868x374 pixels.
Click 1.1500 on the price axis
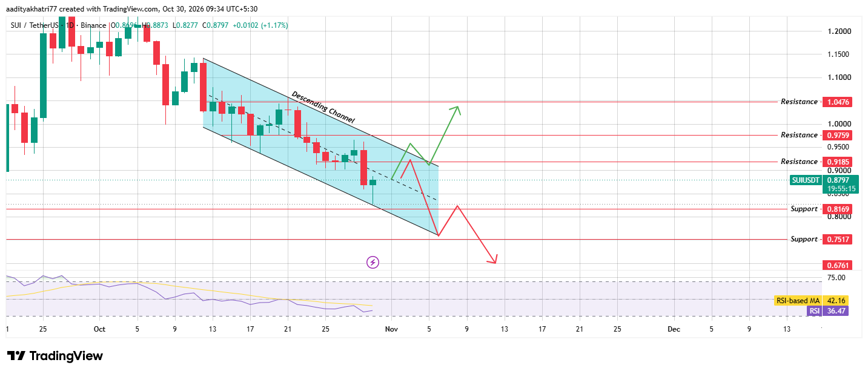(839, 54)
